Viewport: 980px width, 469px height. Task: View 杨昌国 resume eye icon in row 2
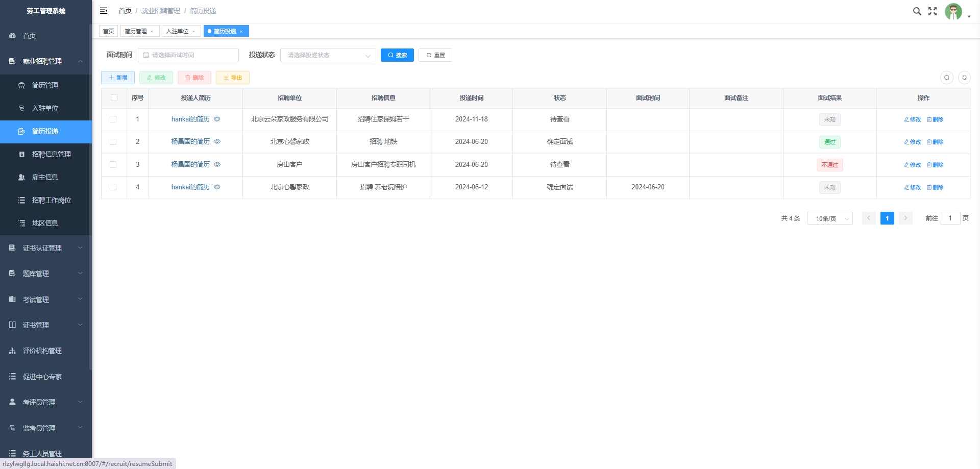217,141
